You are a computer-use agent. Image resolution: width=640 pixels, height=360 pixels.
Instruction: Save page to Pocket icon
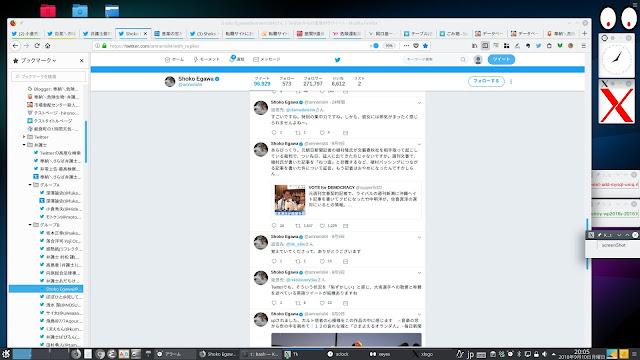(416, 46)
